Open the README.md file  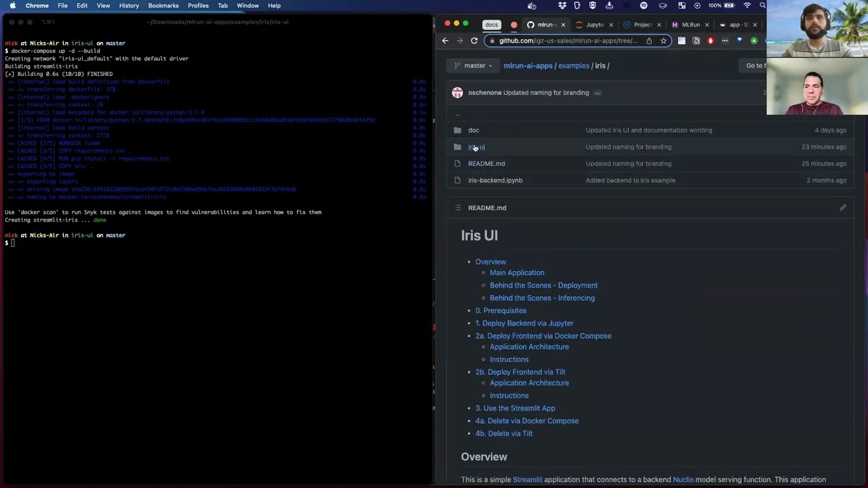(x=486, y=163)
